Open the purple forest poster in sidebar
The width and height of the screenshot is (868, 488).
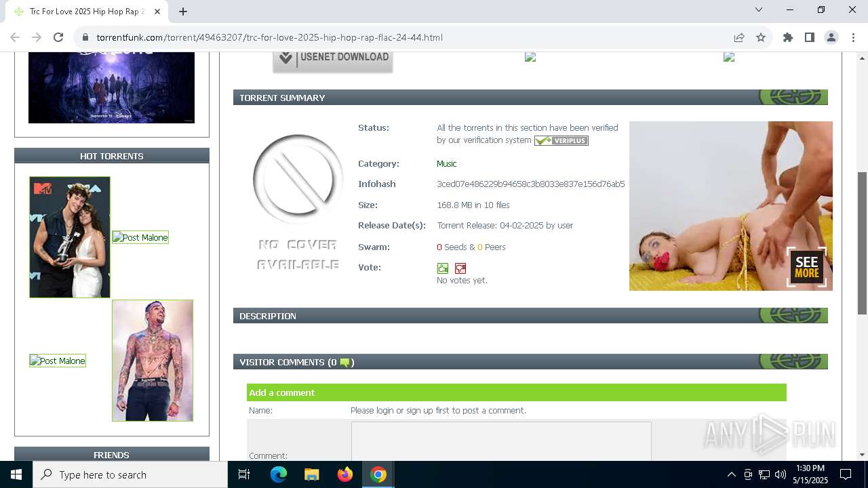pos(111,87)
